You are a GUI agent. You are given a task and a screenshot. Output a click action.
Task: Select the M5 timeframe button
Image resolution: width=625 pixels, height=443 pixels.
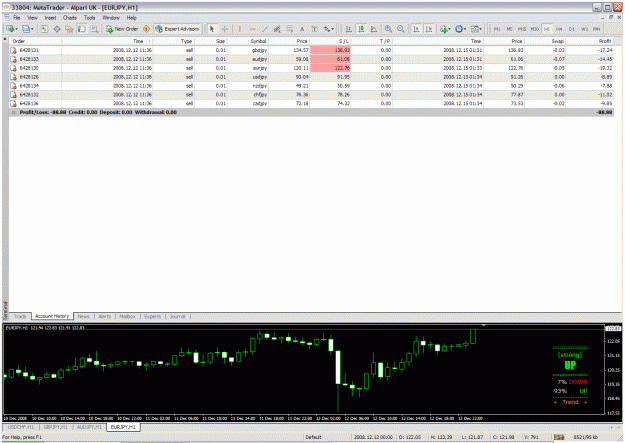[509, 29]
